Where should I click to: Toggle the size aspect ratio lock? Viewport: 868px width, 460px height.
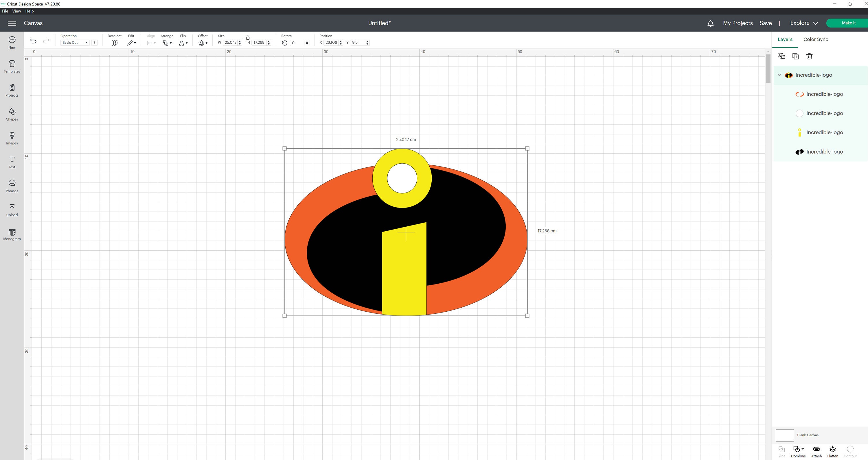click(248, 38)
